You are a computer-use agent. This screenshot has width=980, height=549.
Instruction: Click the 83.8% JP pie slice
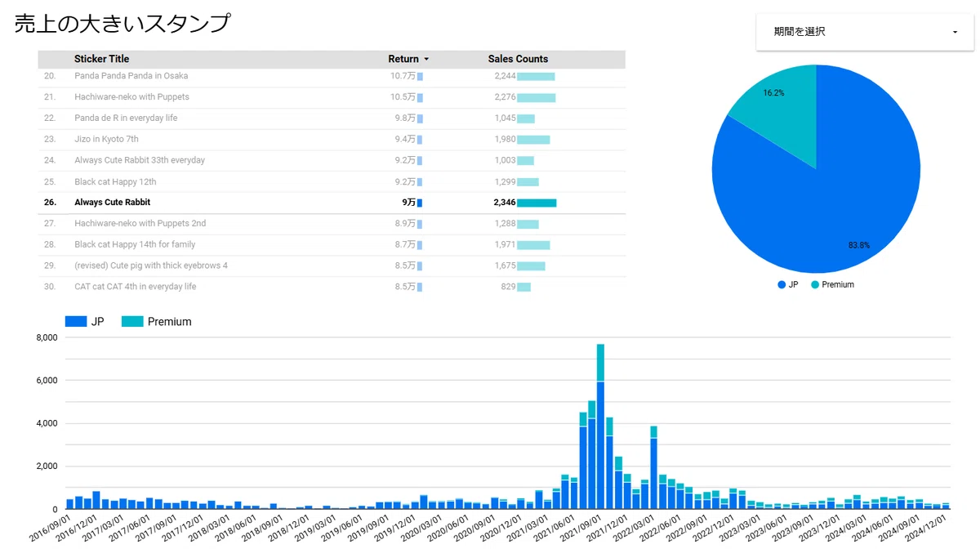[x=833, y=196]
